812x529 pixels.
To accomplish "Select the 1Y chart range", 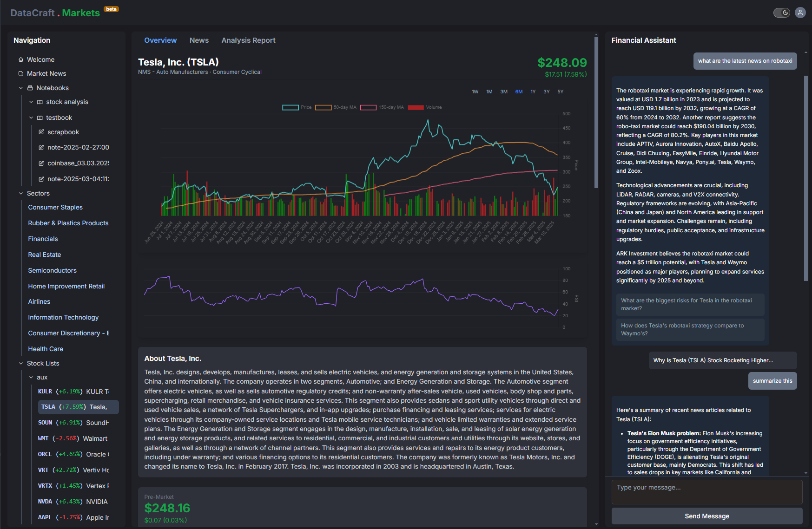I will tap(533, 91).
